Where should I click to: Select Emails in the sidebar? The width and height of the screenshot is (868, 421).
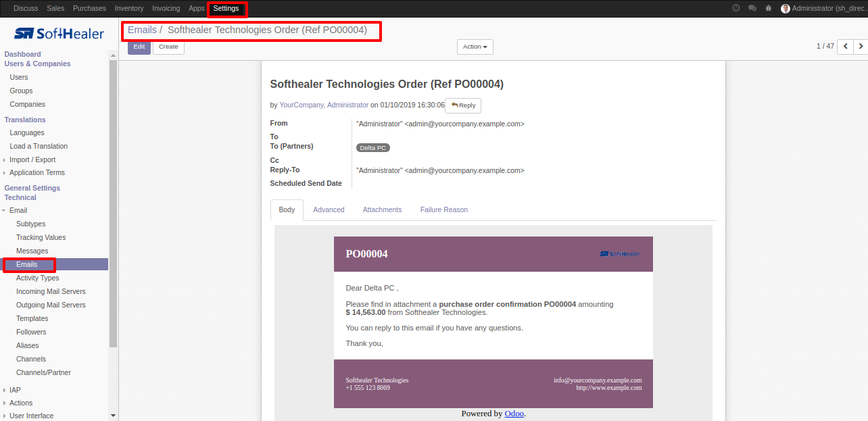(x=27, y=264)
